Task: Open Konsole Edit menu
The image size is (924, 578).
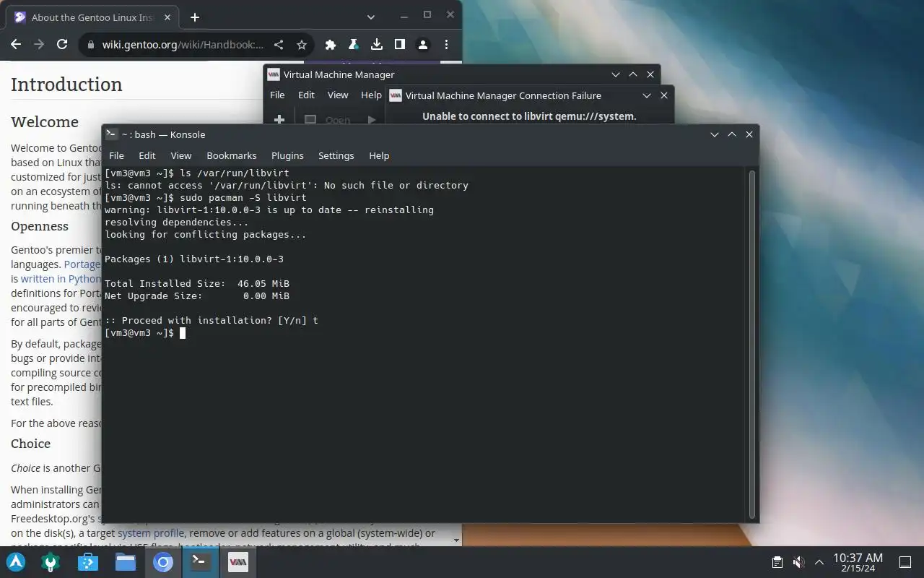Action: coord(147,155)
